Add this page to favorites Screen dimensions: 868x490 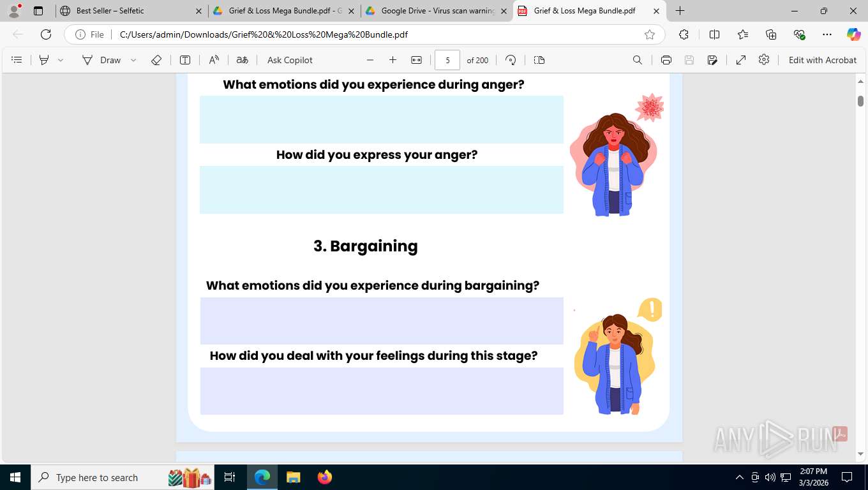point(650,34)
